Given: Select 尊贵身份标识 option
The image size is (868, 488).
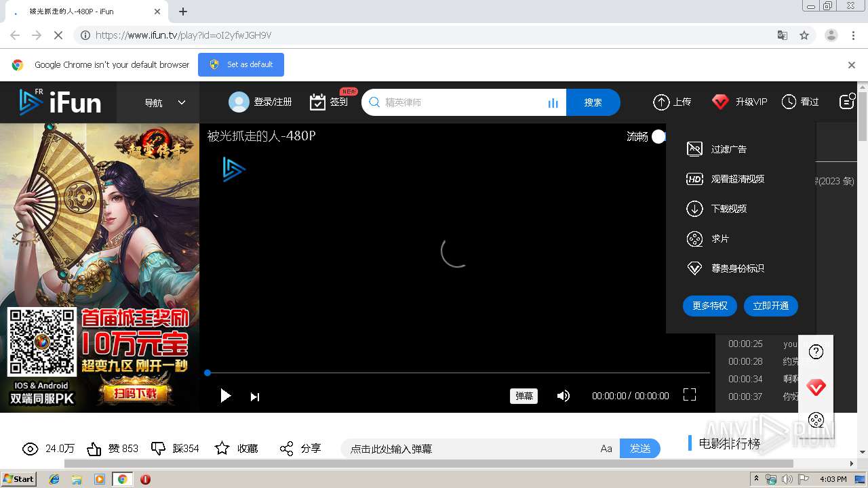Looking at the screenshot, I should click(x=726, y=268).
